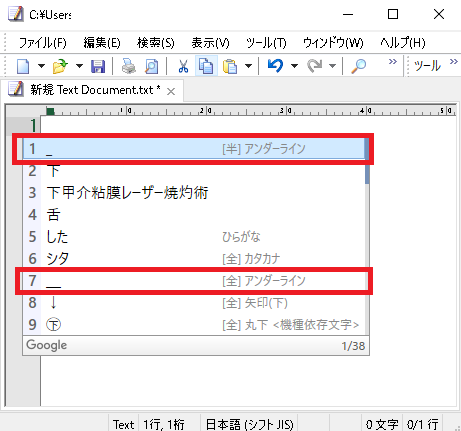The image size is (461, 431).
Task: Open the Redo history dropdown arrow
Action: click(332, 66)
